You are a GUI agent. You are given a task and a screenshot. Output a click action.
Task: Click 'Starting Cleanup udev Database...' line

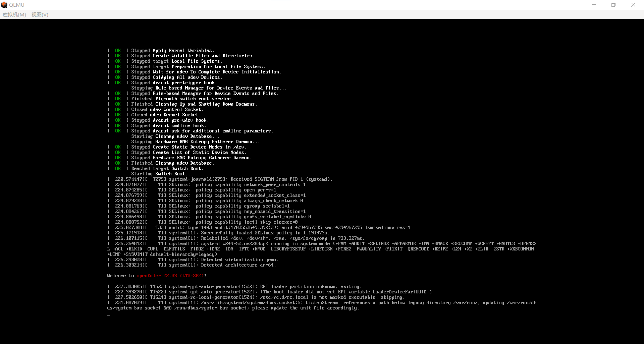(175, 136)
